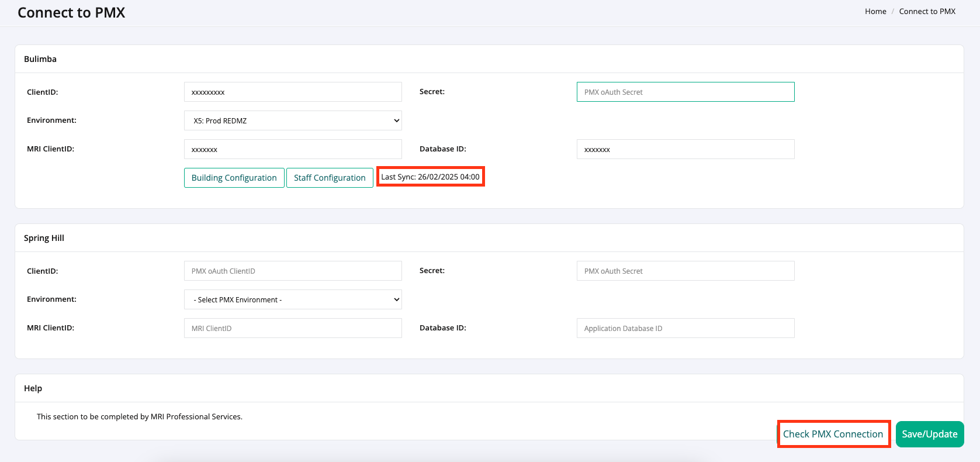Open Building Configuration
The image size is (980, 462).
click(x=234, y=178)
